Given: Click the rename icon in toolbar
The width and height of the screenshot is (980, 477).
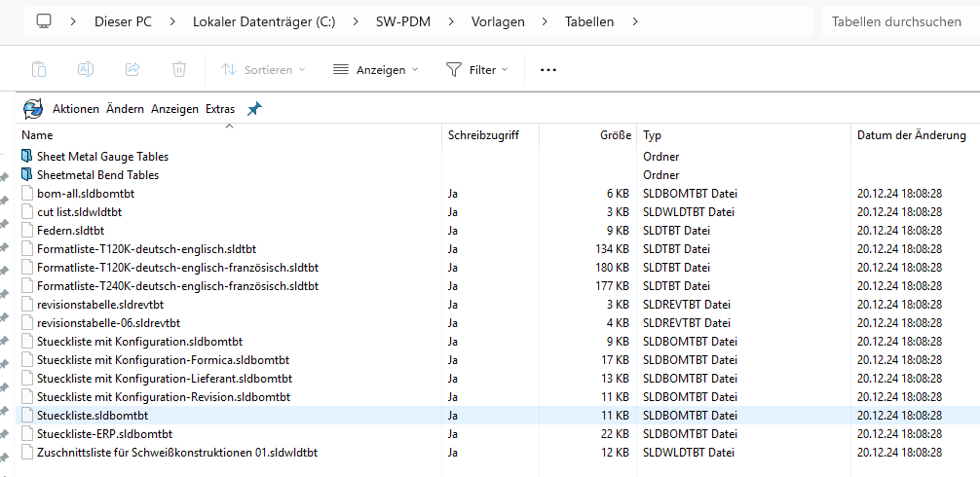Looking at the screenshot, I should pyautogui.click(x=86, y=69).
